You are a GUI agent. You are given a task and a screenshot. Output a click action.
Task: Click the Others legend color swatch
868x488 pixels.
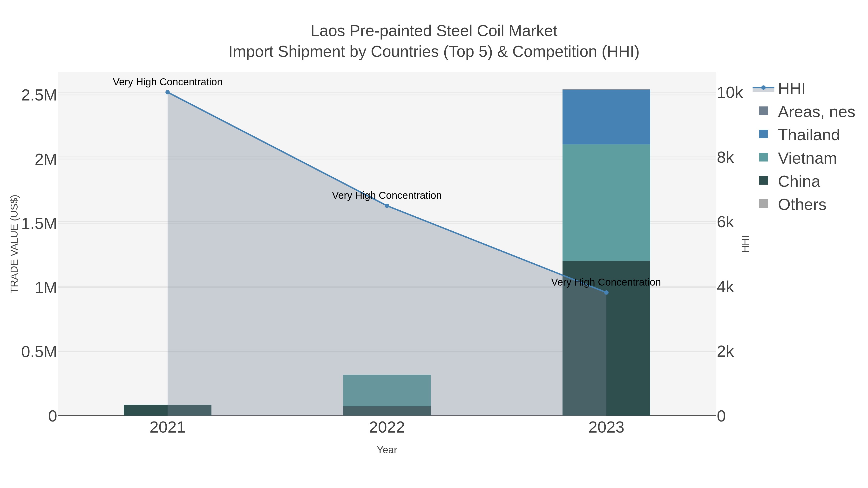pos(764,204)
